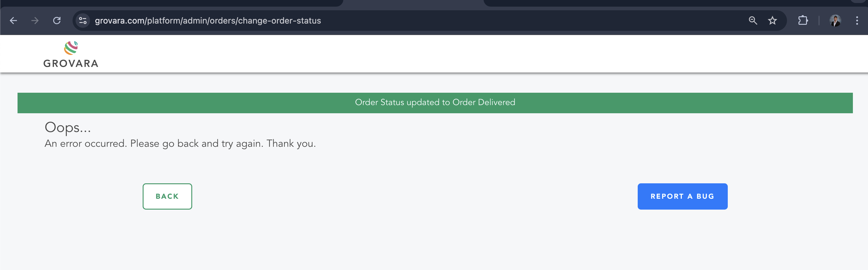This screenshot has height=270, width=868.
Task: Click the GROVARA wordmark text
Action: coord(71,63)
